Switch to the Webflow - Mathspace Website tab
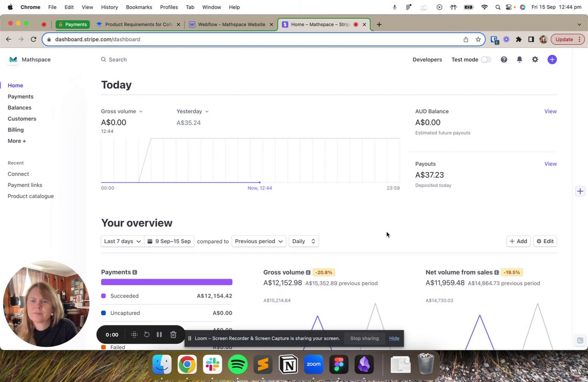The height and width of the screenshot is (382, 588). tap(231, 24)
